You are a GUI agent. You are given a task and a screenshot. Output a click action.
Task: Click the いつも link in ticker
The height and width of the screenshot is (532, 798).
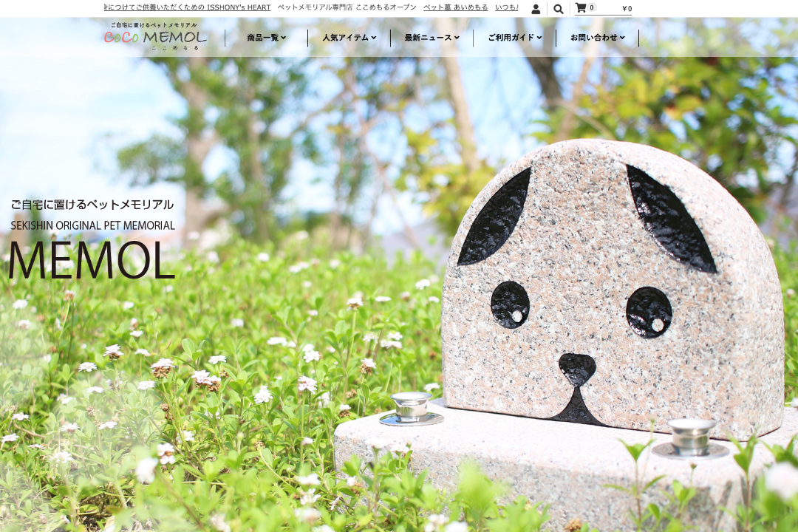point(506,7)
